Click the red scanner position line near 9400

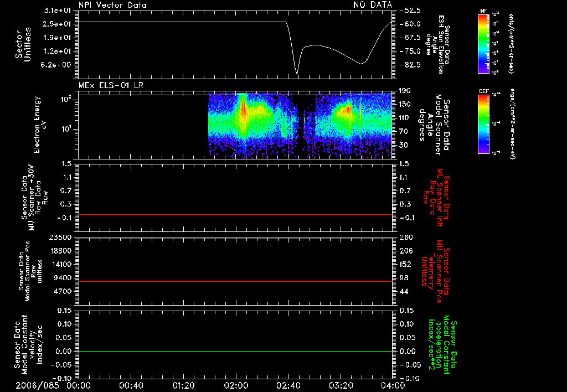(235, 281)
